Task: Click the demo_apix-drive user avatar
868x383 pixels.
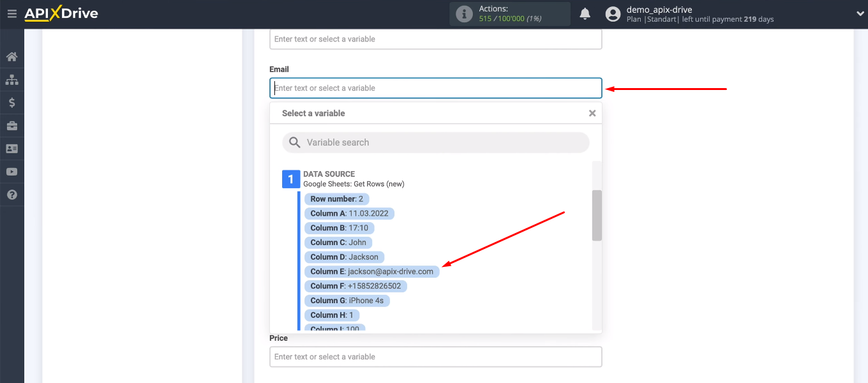Action: [613, 13]
